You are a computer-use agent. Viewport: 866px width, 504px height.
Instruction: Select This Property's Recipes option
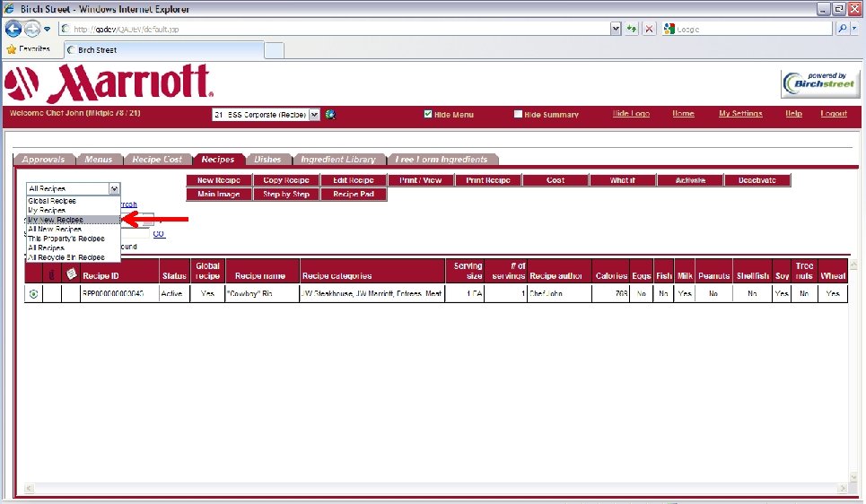[x=73, y=239]
